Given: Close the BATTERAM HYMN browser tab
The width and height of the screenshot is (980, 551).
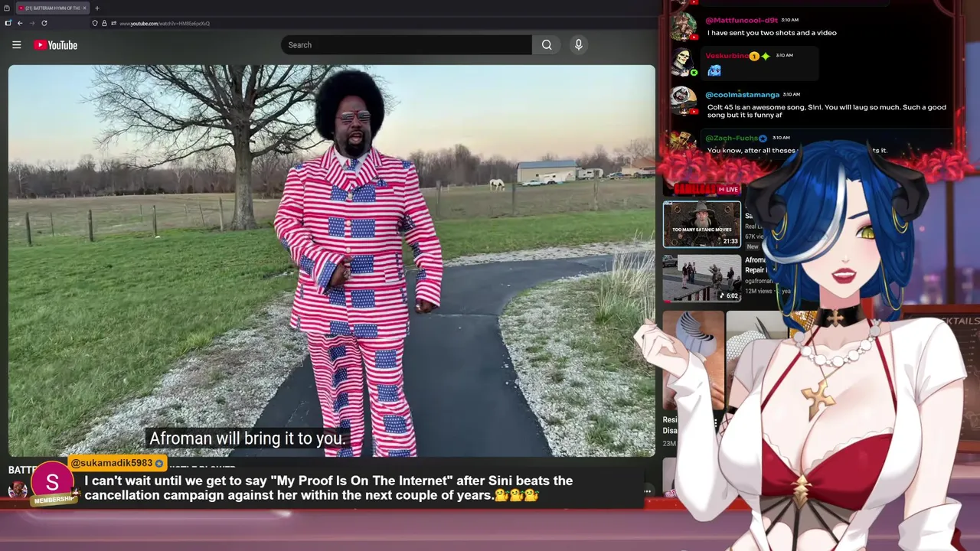Looking at the screenshot, I should tap(84, 8).
